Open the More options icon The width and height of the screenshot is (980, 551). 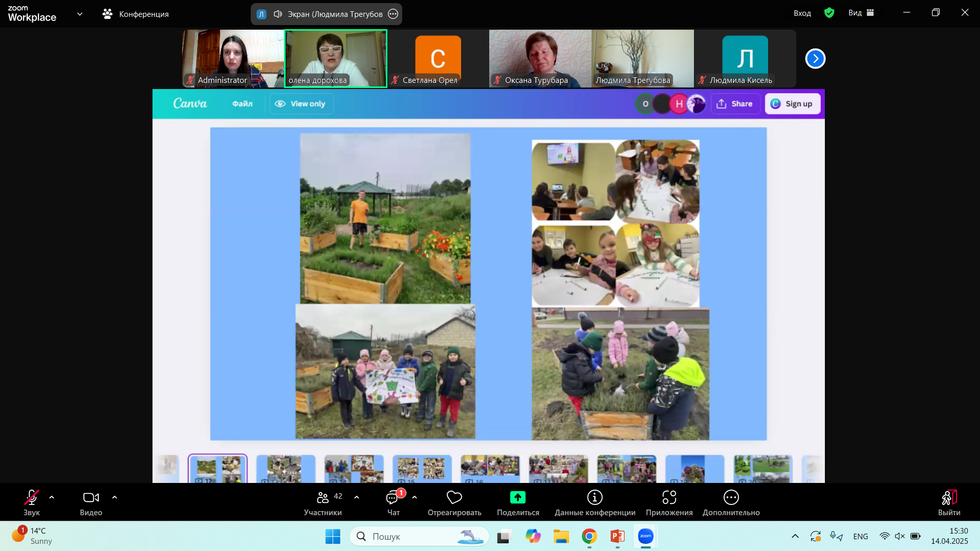coord(731,498)
